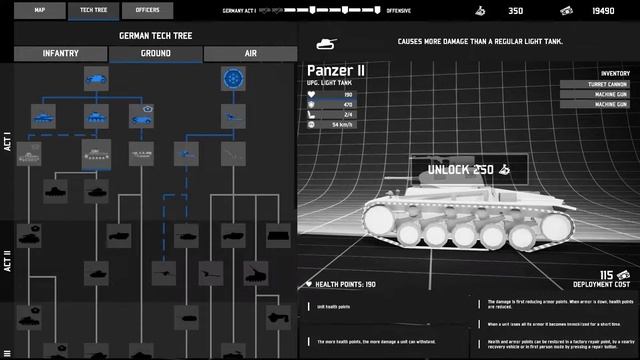Select the GROUND tech category
This screenshot has height=360, width=640.
pyautogui.click(x=156, y=53)
